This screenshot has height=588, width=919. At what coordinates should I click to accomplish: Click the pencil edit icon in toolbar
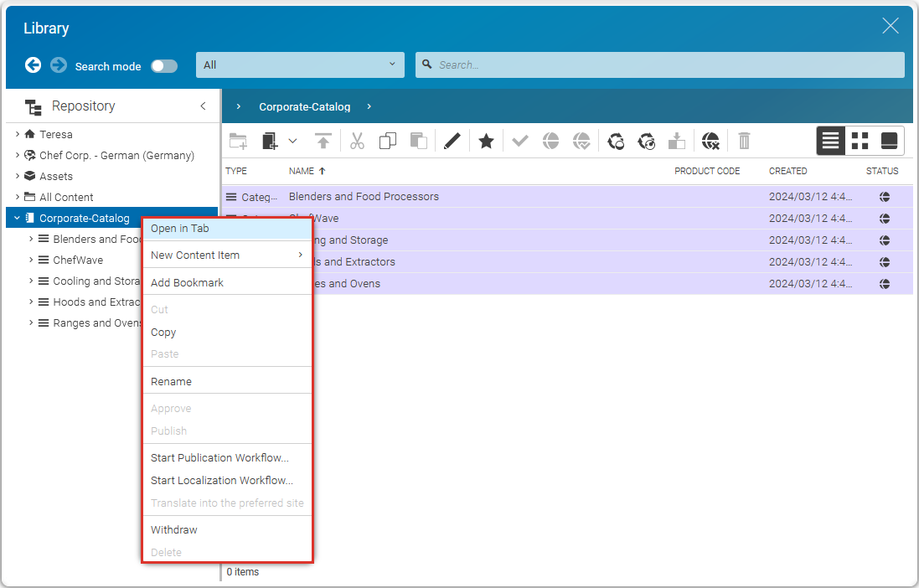[x=452, y=142]
